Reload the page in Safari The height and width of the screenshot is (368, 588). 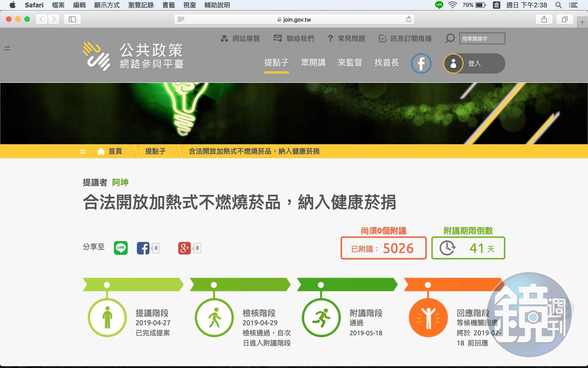[x=408, y=20]
